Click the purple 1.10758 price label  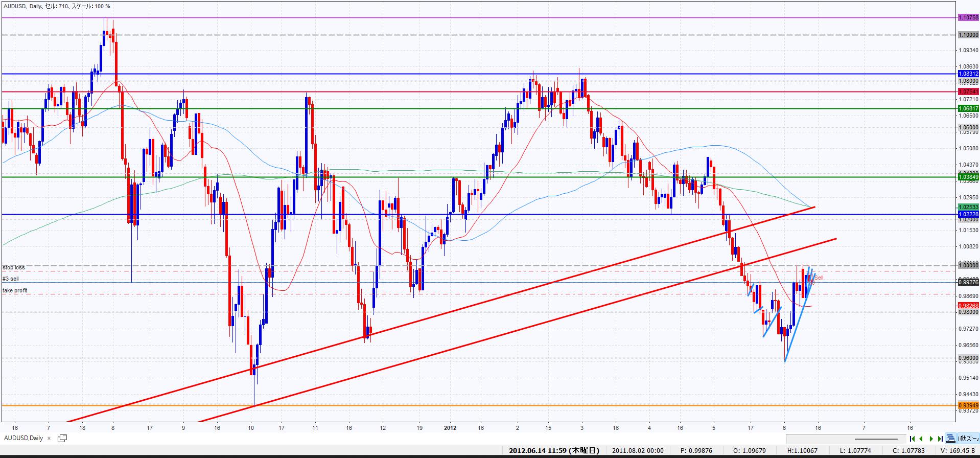(x=968, y=17)
